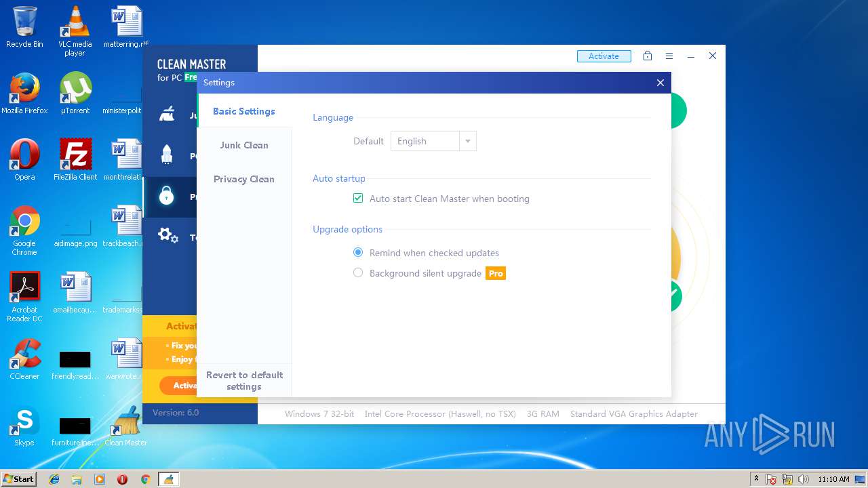Click Clean Master taskbar button
The width and height of the screenshot is (868, 488).
pos(168,479)
